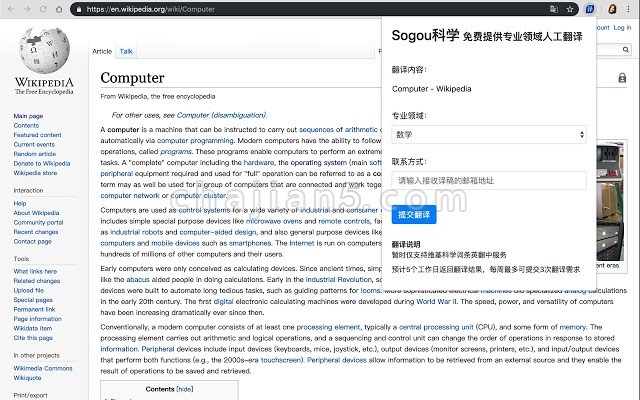Click the address bar URL
The width and height of the screenshot is (640, 400).
pyautogui.click(x=151, y=9)
